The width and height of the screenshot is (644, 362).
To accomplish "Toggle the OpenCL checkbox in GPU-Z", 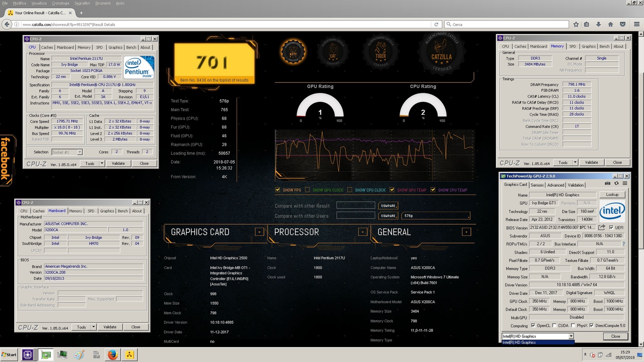I will [533, 325].
